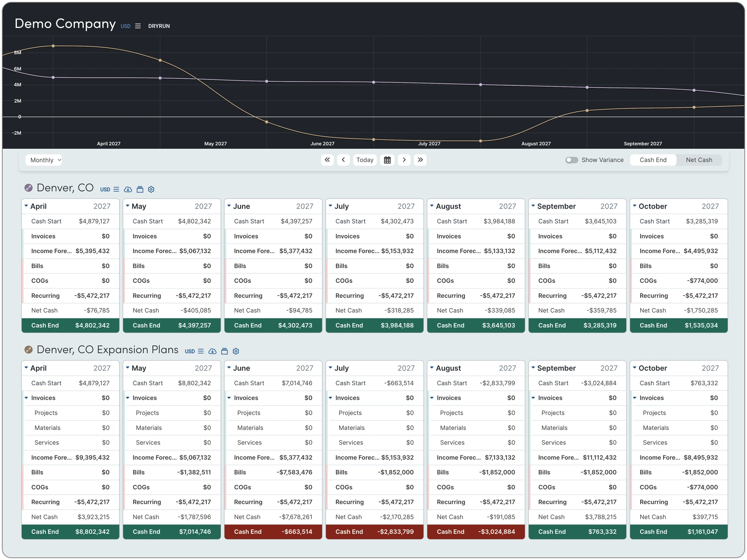Collapse Invoices in Expansion Plans April
Screen dimensions: 747x560
pyautogui.click(x=26, y=398)
